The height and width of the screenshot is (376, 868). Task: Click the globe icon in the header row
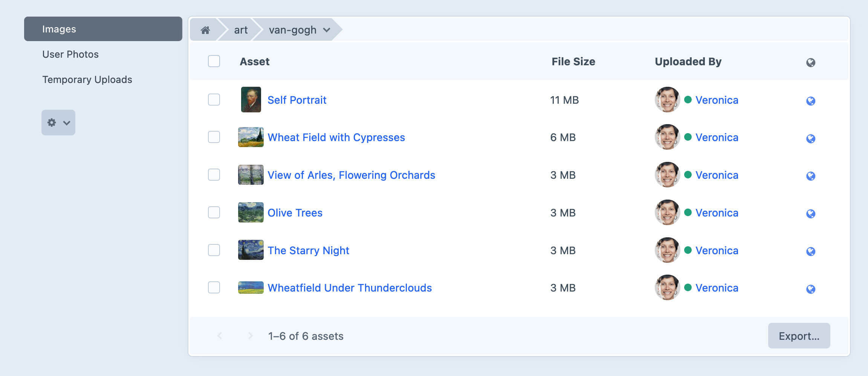[811, 62]
